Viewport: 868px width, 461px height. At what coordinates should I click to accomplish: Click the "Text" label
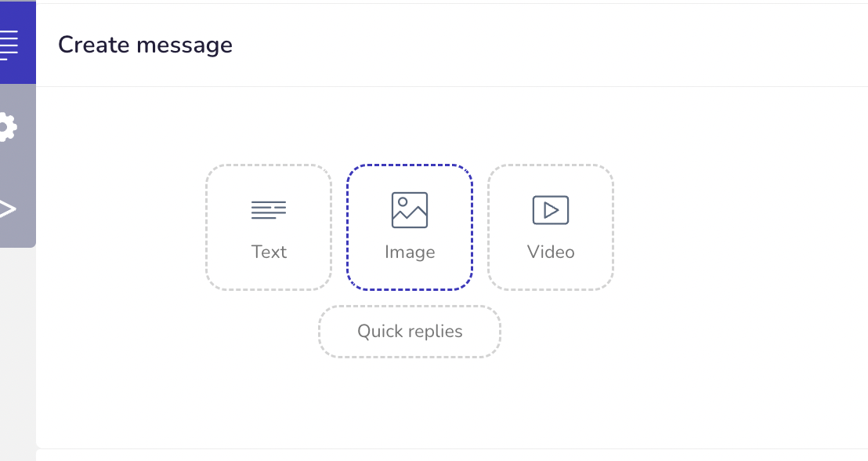pyautogui.click(x=269, y=252)
